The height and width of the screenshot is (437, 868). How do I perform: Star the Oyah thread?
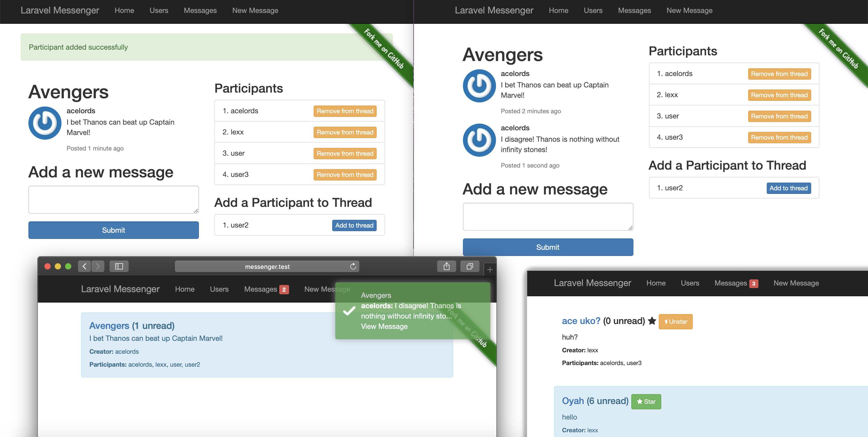pyautogui.click(x=646, y=402)
